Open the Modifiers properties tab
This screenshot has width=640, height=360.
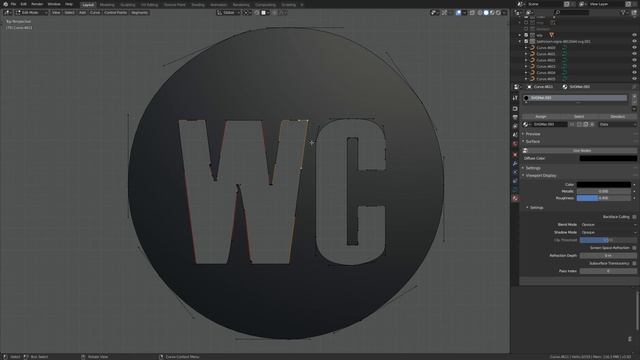pos(515,163)
